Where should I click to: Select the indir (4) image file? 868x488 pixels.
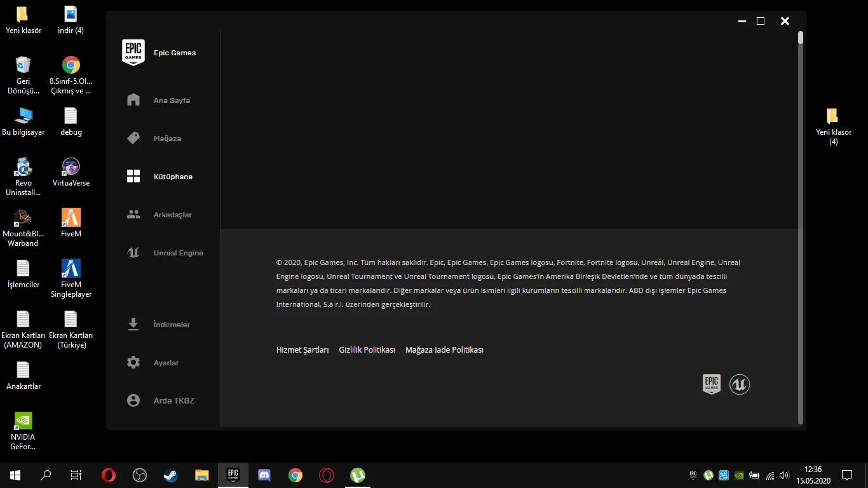[x=71, y=20]
